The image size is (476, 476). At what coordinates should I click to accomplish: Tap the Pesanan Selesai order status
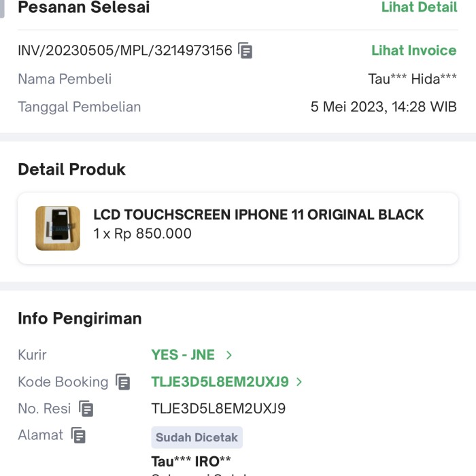click(x=84, y=7)
